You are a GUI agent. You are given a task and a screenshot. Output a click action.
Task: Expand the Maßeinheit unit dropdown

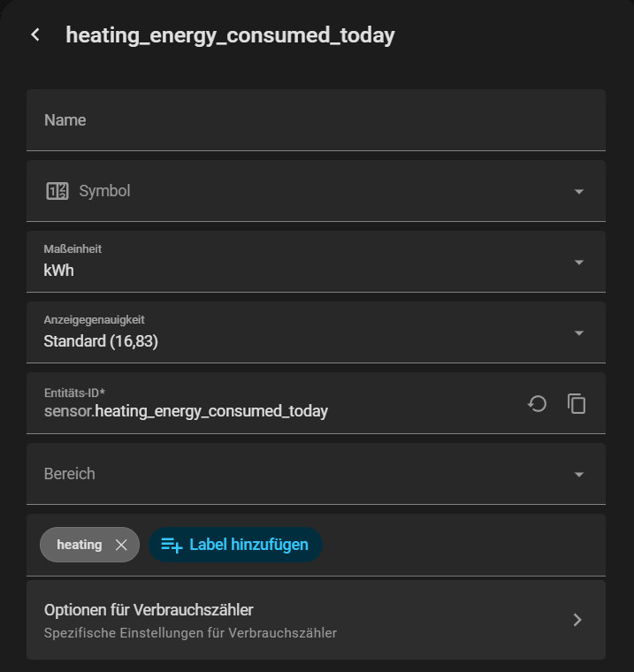[579, 263]
